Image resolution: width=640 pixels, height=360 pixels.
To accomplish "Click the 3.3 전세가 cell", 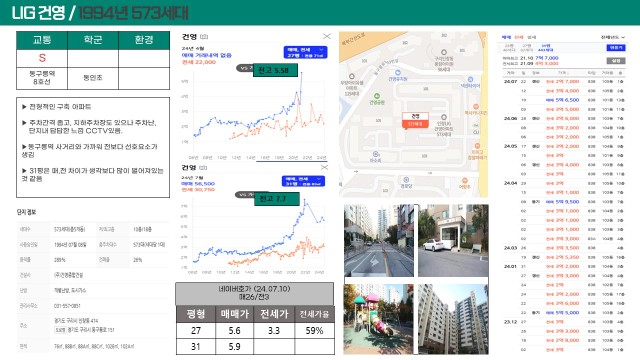I will coord(274,331).
